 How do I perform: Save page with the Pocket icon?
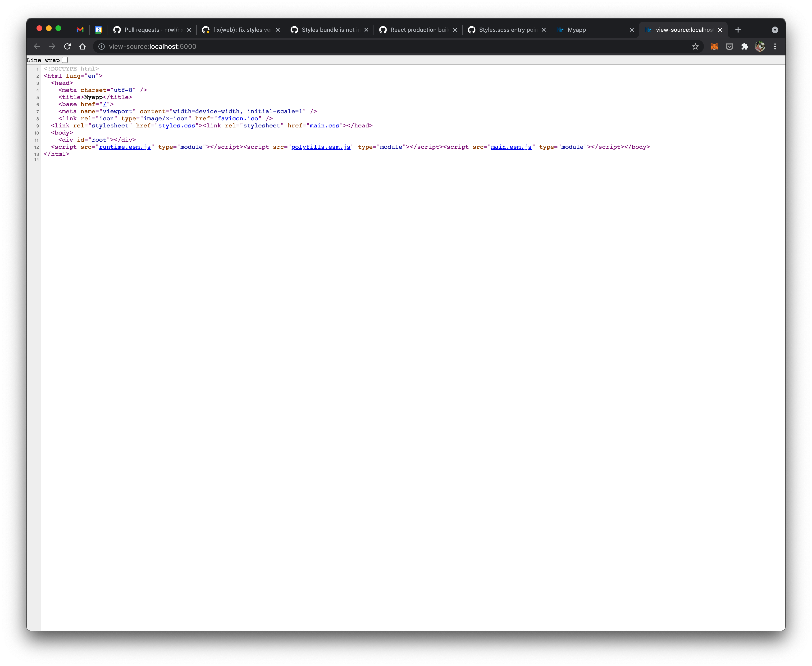pos(729,46)
